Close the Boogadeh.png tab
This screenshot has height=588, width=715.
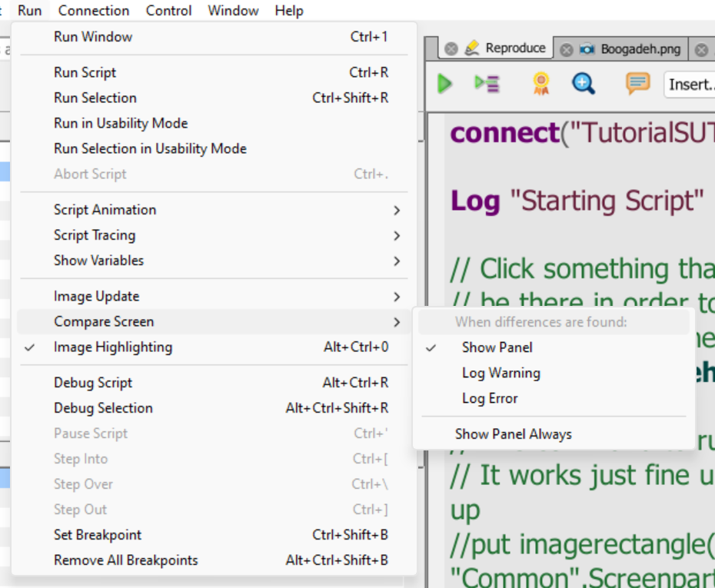566,49
